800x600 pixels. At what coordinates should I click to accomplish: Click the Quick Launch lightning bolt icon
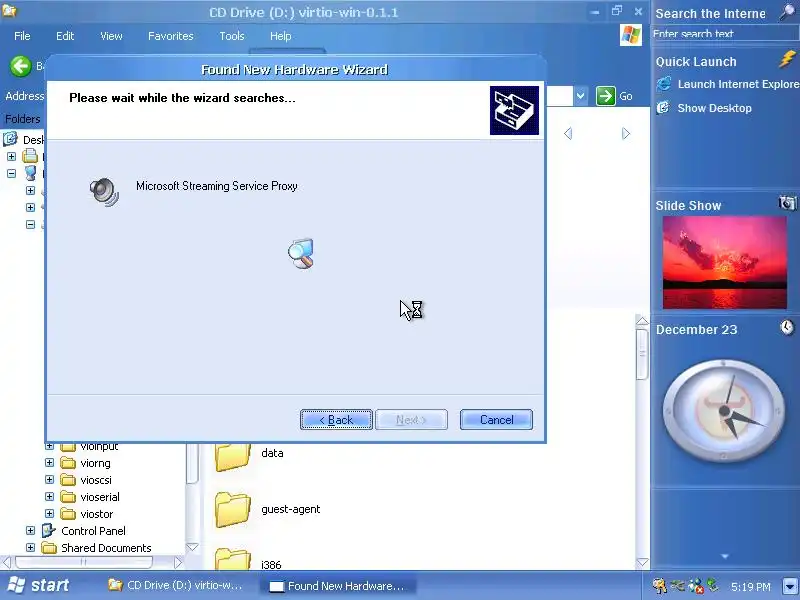788,59
